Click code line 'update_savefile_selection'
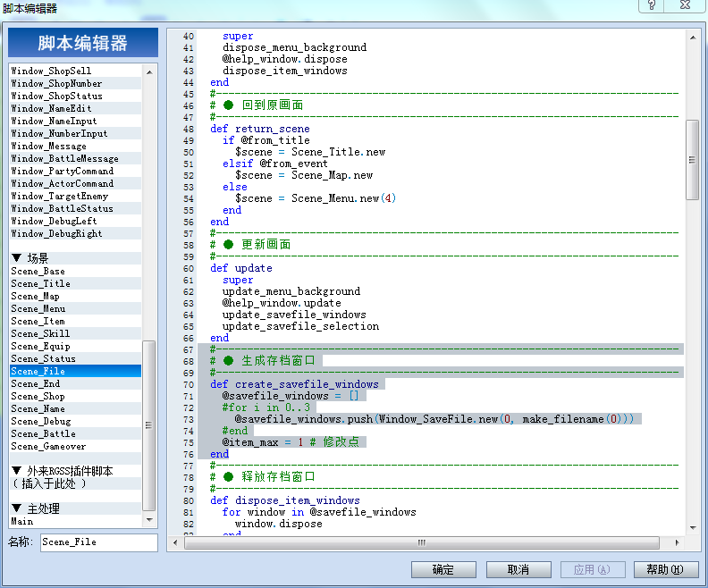Viewport: 708px width, 588px height. 300,327
